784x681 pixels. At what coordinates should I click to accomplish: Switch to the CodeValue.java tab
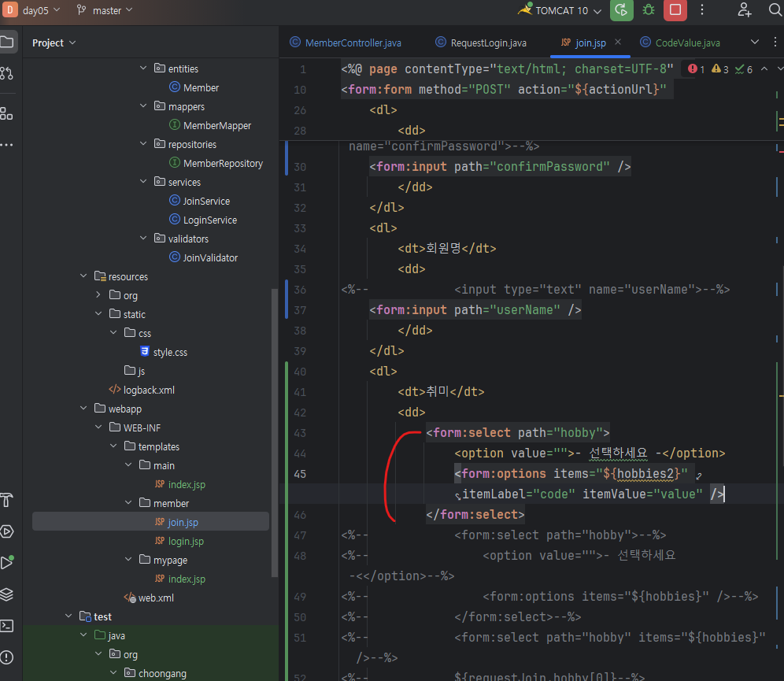coord(681,43)
